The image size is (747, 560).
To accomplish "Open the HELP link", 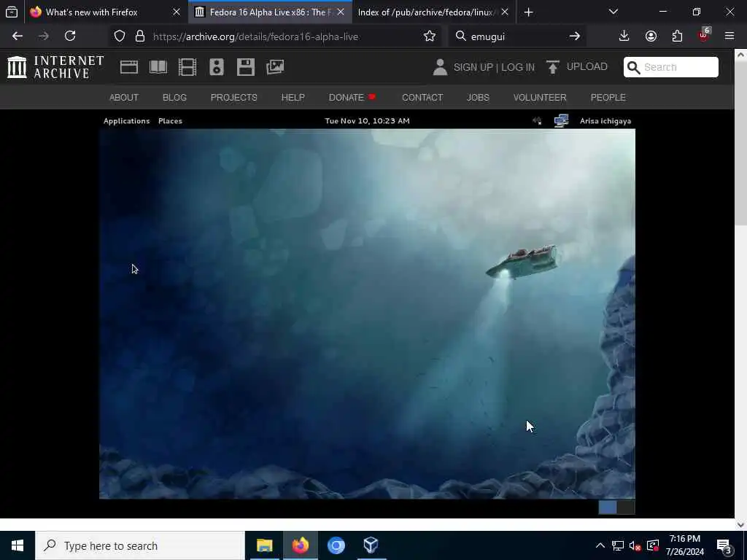I will (x=293, y=98).
